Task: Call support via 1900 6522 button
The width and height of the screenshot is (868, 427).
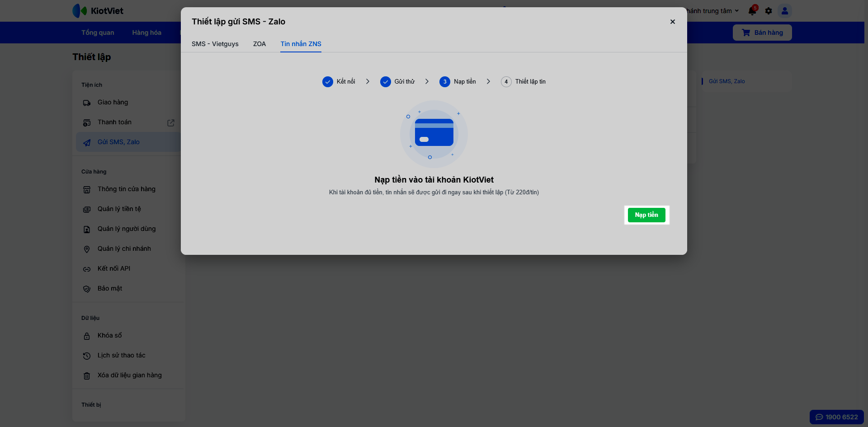Action: (x=837, y=417)
